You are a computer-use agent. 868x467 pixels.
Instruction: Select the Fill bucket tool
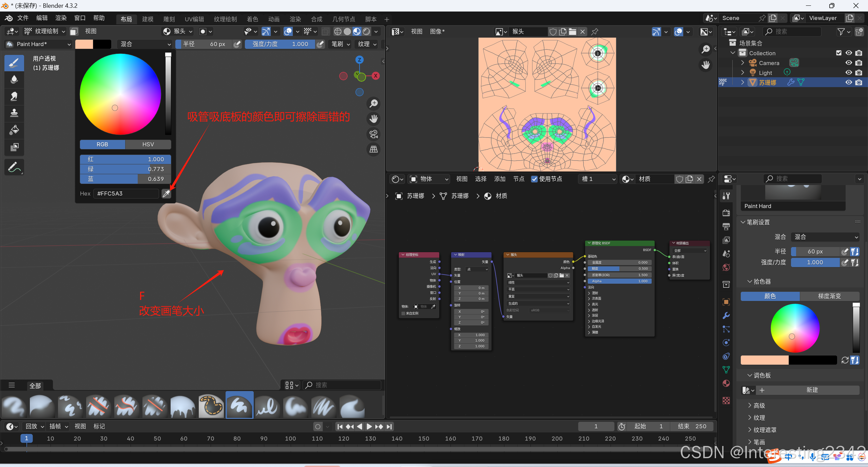click(14, 130)
